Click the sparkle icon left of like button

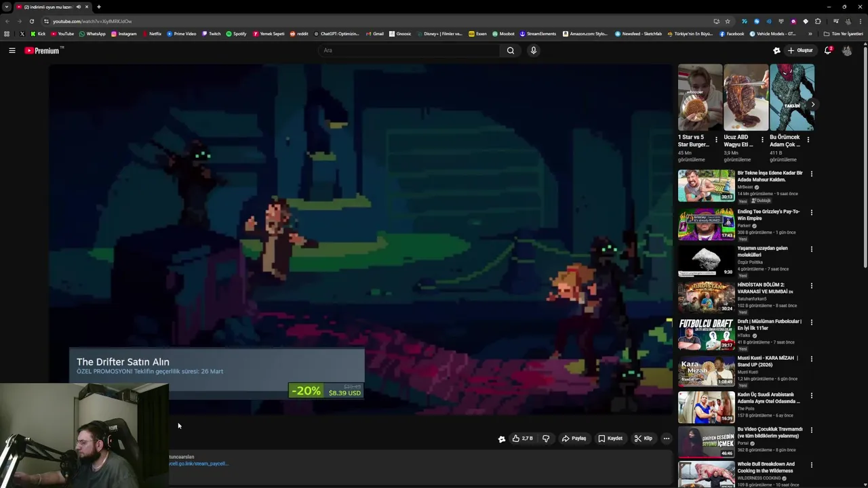pyautogui.click(x=502, y=439)
